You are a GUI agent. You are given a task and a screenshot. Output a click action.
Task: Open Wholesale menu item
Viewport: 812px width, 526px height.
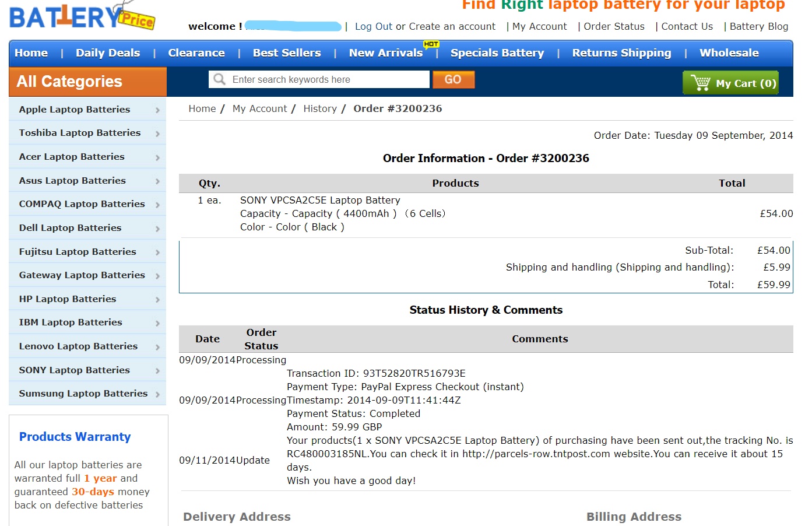point(729,53)
